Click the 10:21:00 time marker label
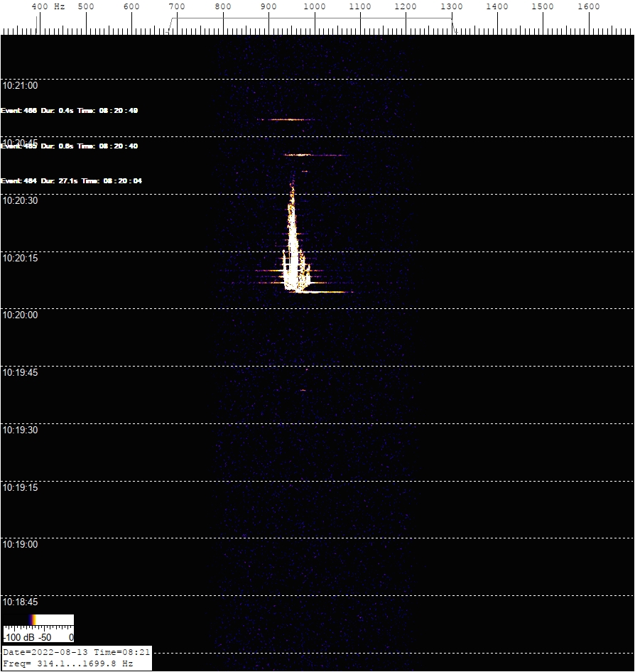 coord(20,86)
